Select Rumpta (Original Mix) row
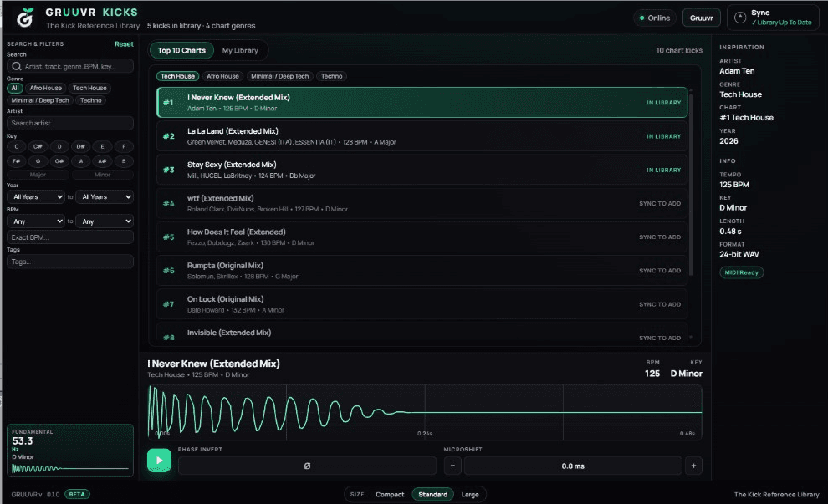Image resolution: width=828 pixels, height=504 pixels. (x=422, y=271)
